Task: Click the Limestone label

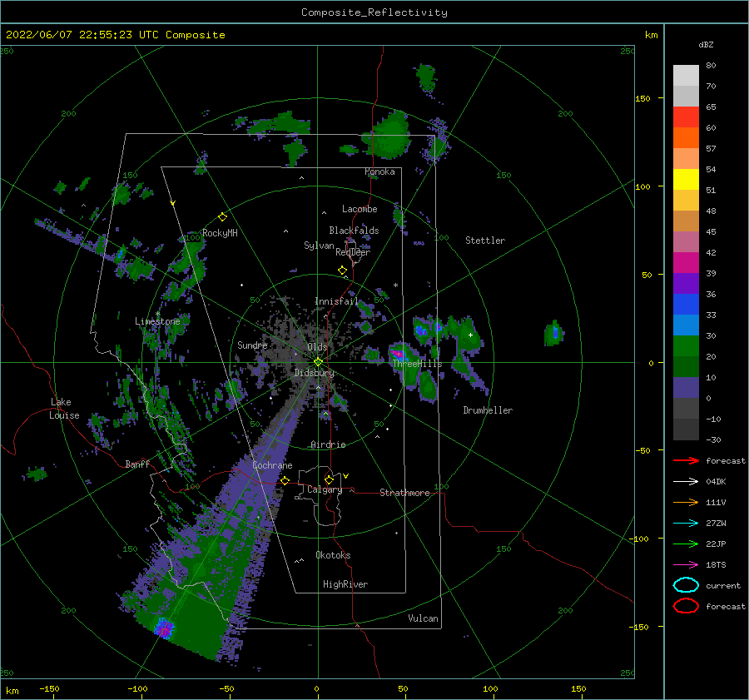Action: 157,321
